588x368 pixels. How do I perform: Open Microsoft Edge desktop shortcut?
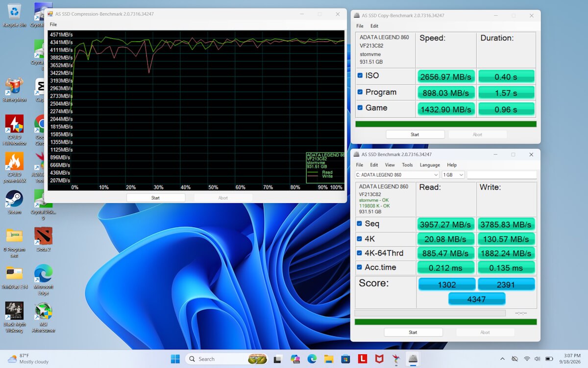[x=43, y=280]
